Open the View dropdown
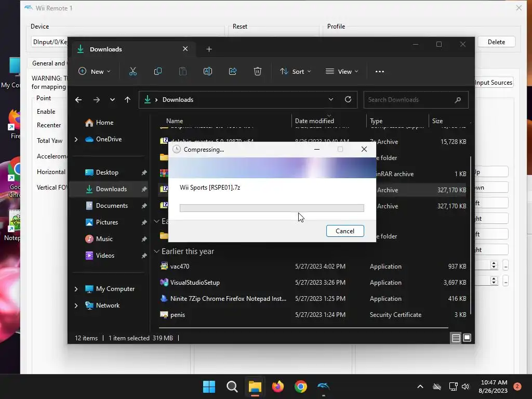 point(342,71)
